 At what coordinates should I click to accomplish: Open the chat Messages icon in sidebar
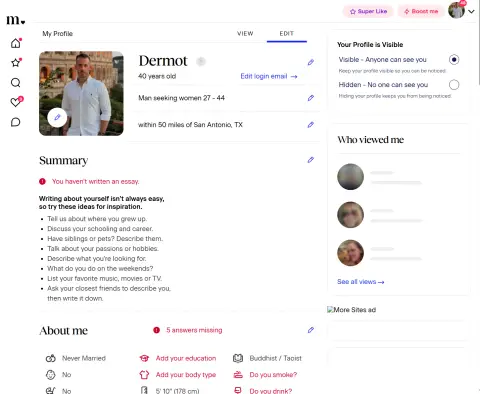(15, 122)
